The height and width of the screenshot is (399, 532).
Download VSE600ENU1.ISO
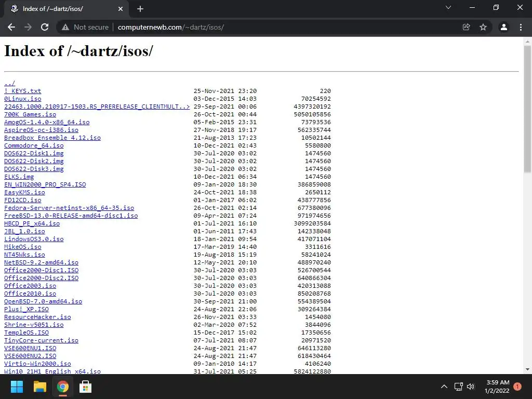tap(30, 349)
